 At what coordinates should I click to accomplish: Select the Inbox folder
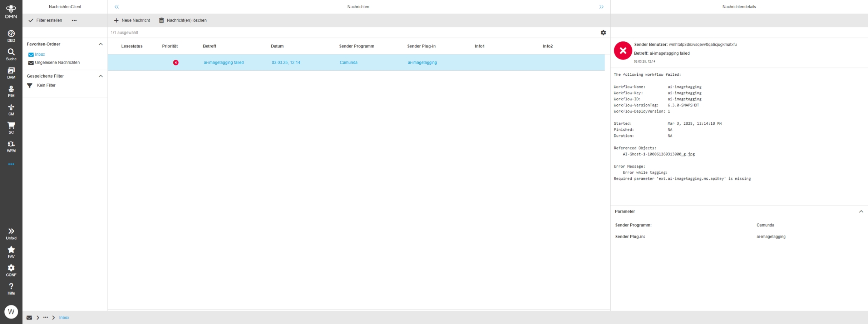coord(36,55)
